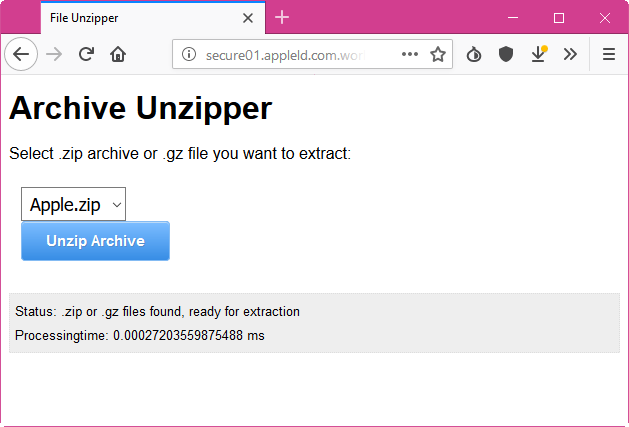This screenshot has width=629, height=427.
Task: Maximize the browser window
Action: click(559, 18)
